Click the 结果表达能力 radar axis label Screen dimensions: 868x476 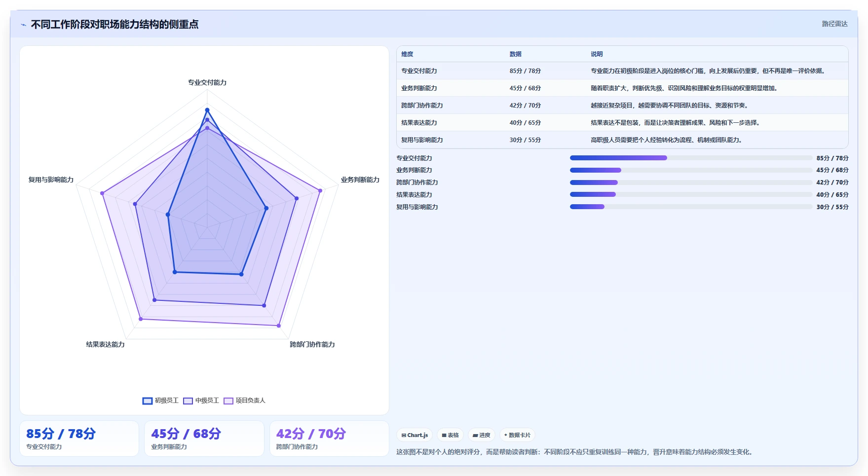106,344
